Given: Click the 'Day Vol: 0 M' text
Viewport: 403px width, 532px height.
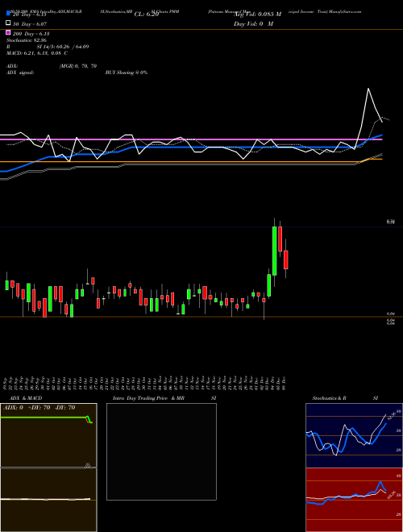Looking at the screenshot, I should click(x=253, y=24).
